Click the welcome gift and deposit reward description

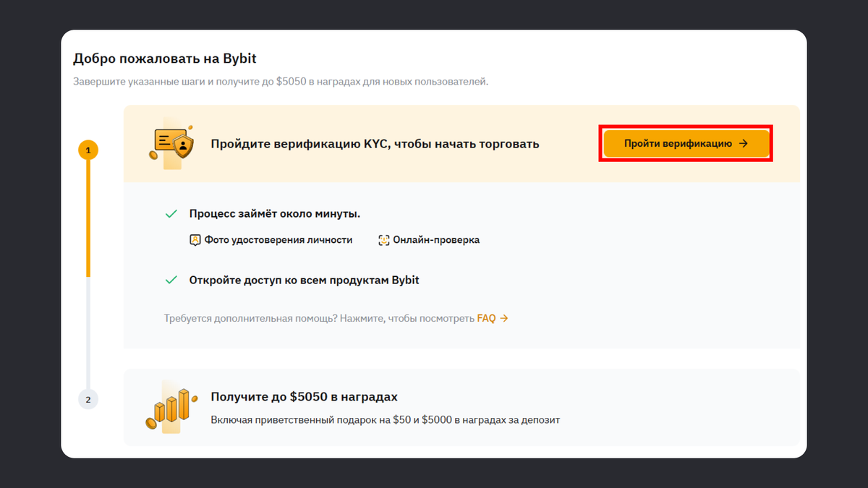point(385,420)
